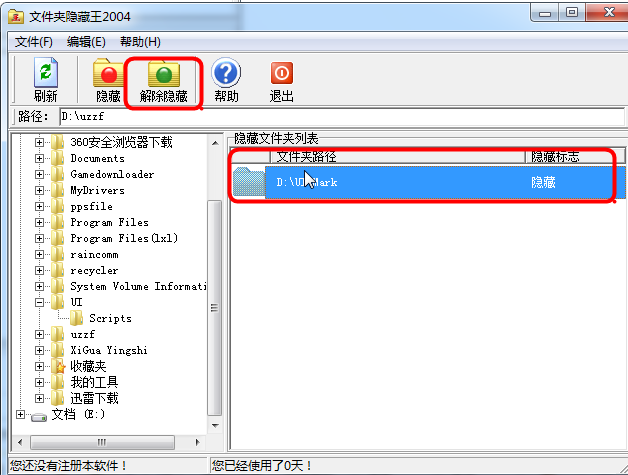Click the Refresh (刷新) toolbar icon
The image size is (628, 475).
click(46, 72)
